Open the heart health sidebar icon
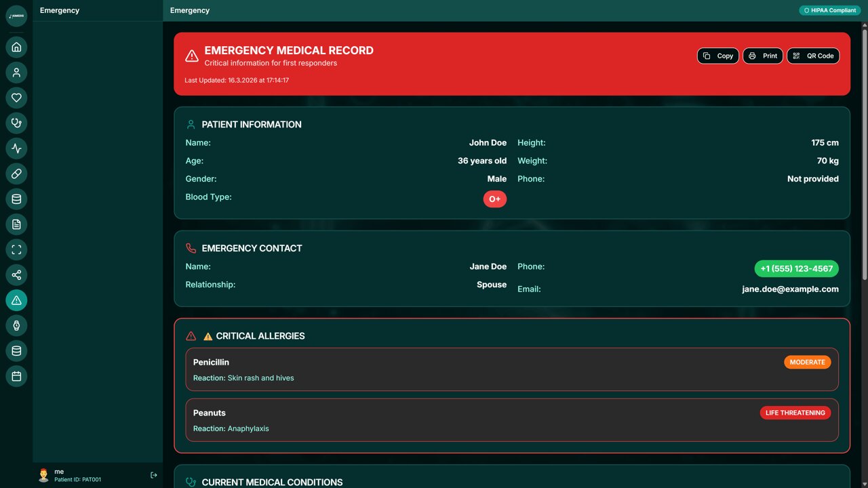Screen dimensions: 868x488 (x=16, y=98)
